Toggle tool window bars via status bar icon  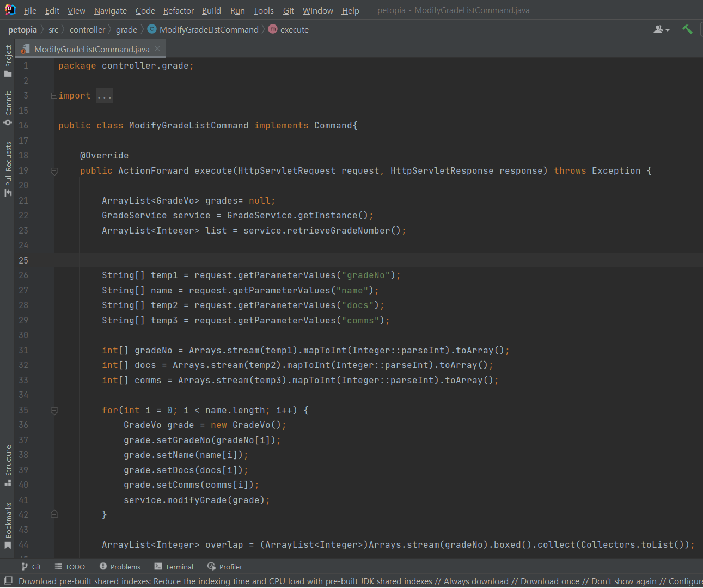8,581
